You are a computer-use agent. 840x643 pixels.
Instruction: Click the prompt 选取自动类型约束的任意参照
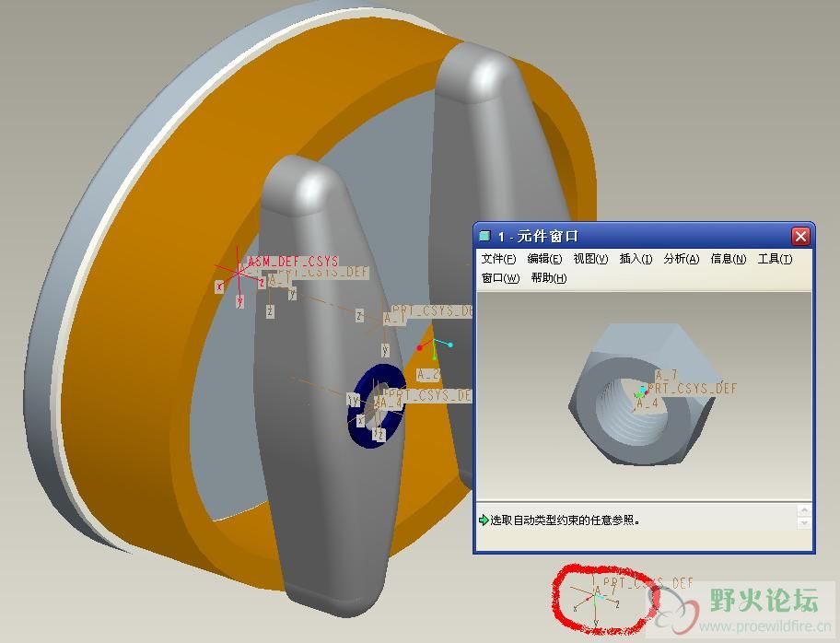pyautogui.click(x=566, y=520)
